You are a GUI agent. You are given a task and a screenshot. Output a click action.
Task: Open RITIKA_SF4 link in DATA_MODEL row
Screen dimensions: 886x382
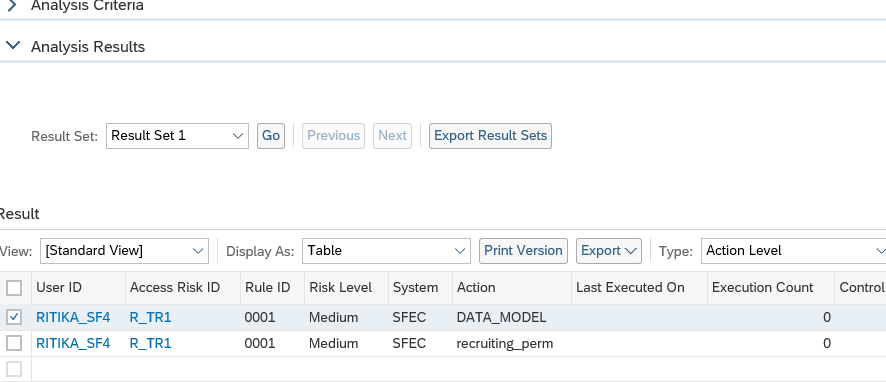point(73,318)
